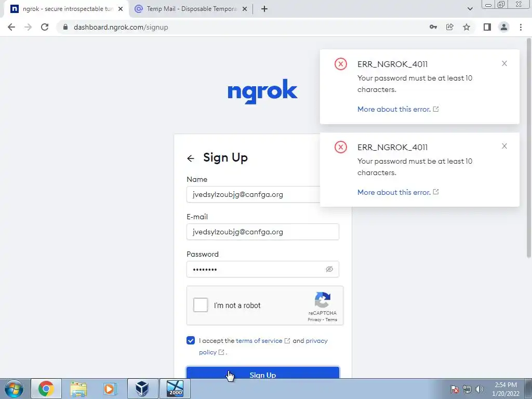Switch to the Temp Mail tab

191,9
